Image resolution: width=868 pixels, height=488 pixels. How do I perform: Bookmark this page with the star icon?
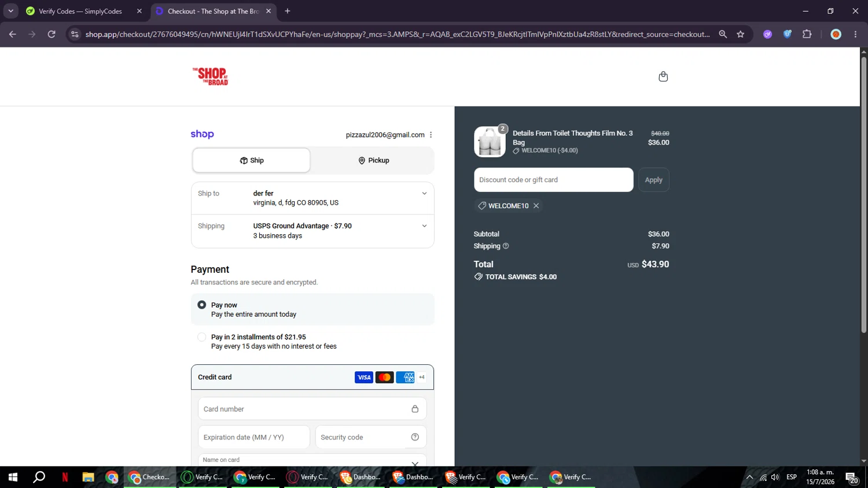coord(741,34)
